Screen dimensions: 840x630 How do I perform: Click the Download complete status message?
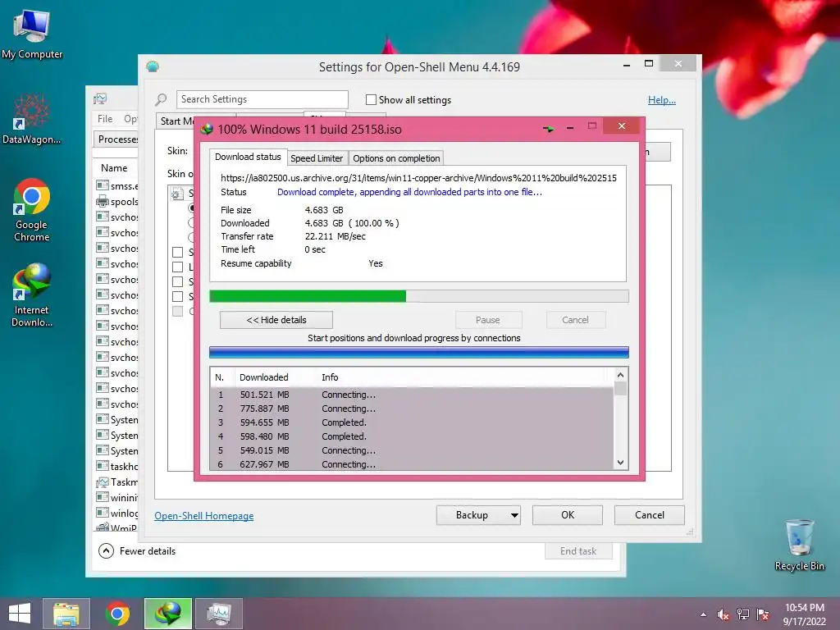410,192
